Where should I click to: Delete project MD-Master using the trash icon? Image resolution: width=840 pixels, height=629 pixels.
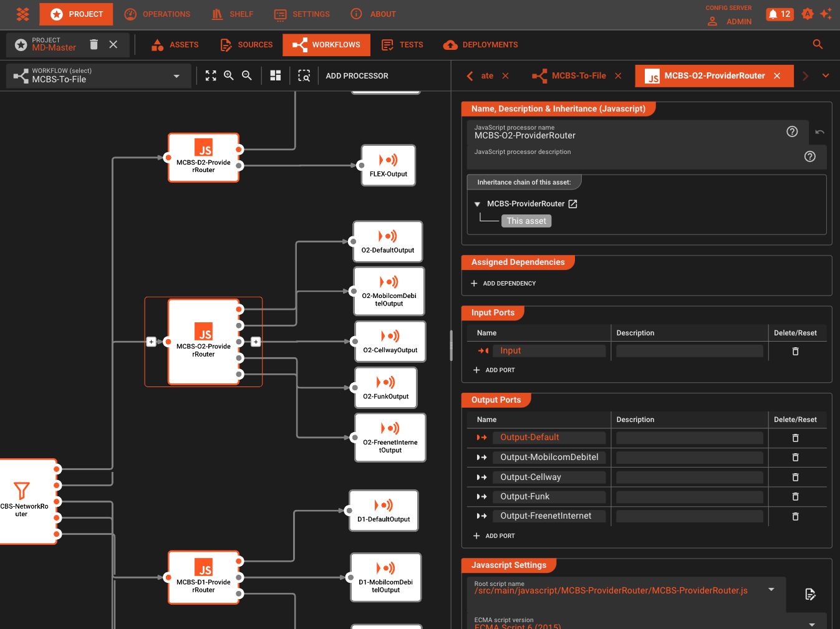[94, 44]
